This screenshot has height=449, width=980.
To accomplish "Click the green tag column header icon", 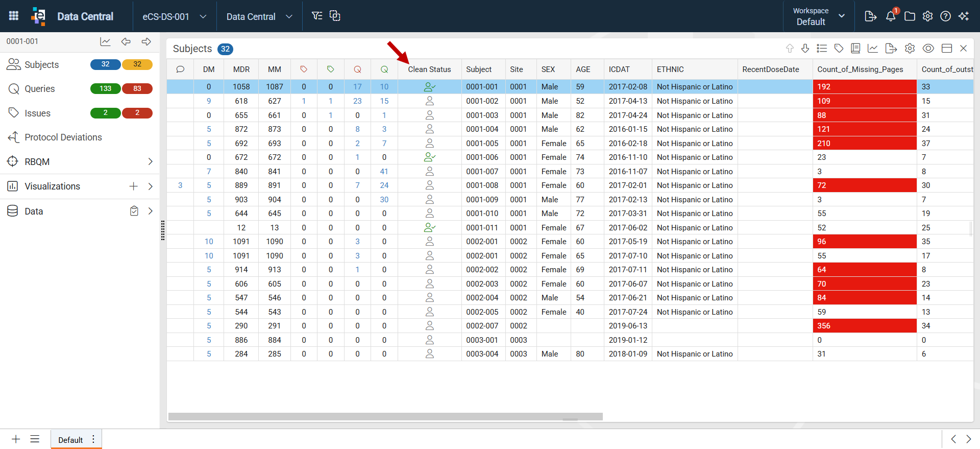I will (x=331, y=69).
